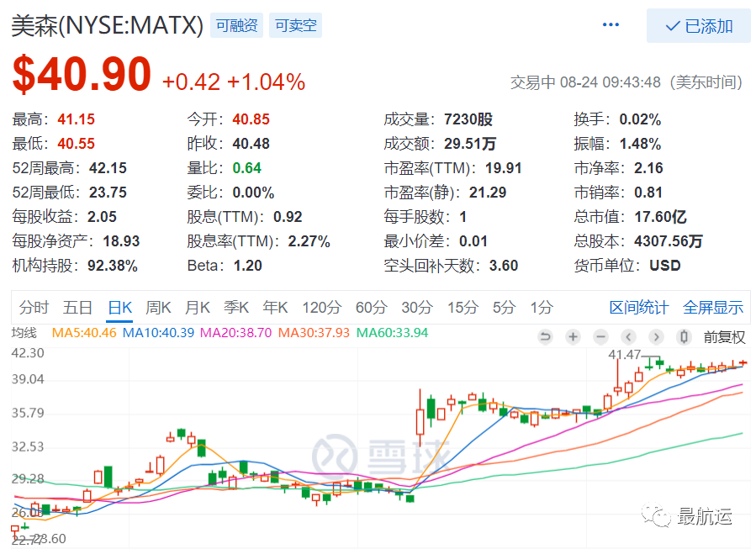Click the 总股本 value 4307.56万
Screen dimensions: 756x549
tap(669, 241)
